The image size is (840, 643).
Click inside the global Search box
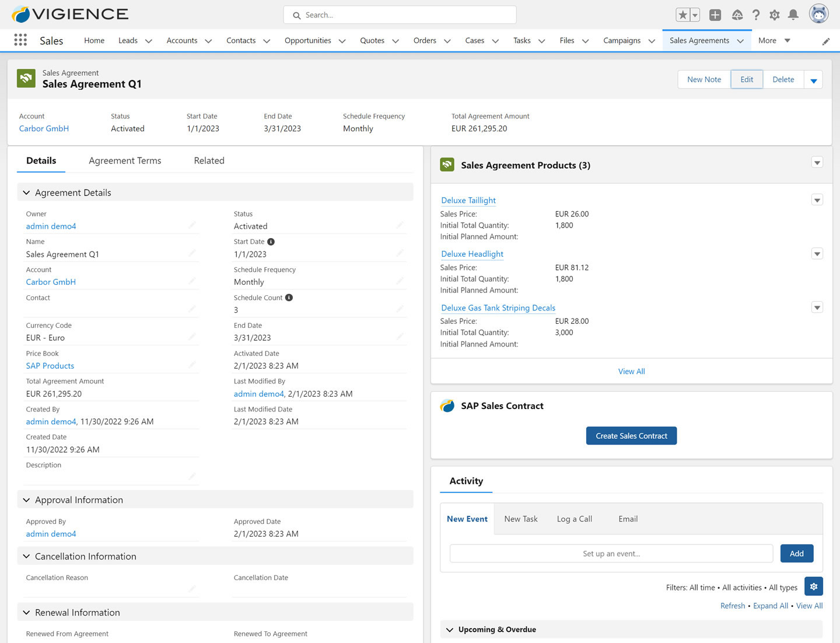pos(400,15)
